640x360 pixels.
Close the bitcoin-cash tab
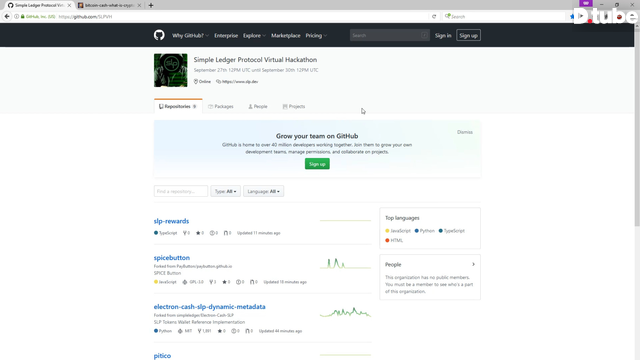[x=139, y=5]
